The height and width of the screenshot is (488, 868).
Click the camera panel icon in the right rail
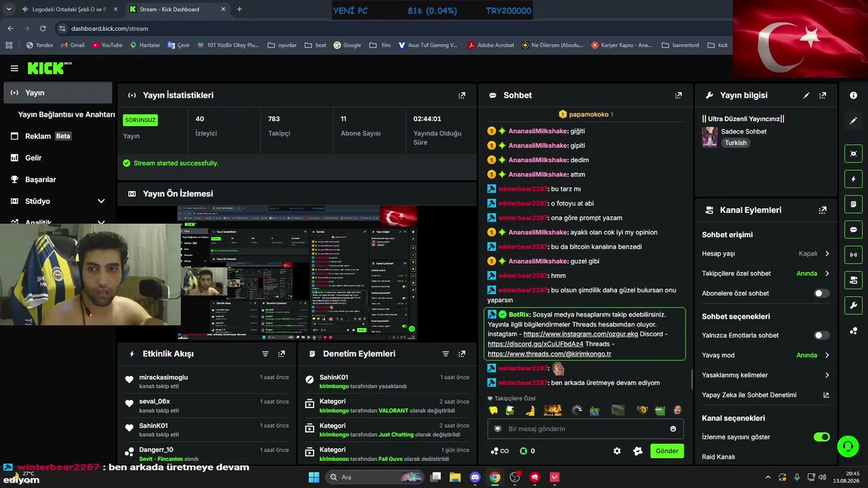pos(853,280)
